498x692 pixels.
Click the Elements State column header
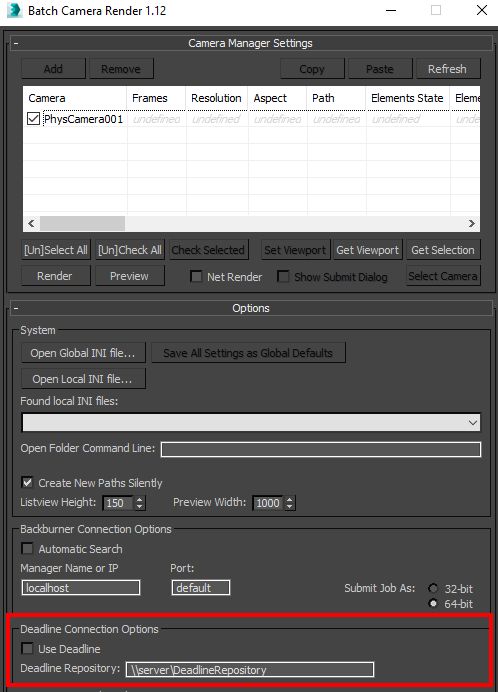pos(407,98)
